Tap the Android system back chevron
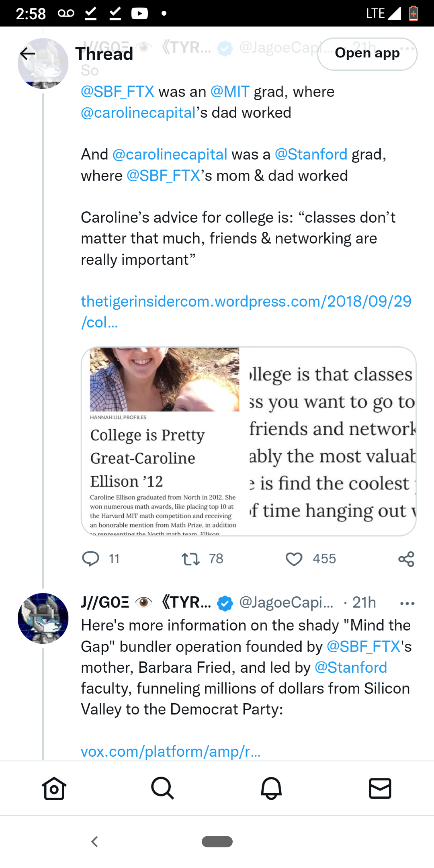The width and height of the screenshot is (434, 868). [x=95, y=841]
